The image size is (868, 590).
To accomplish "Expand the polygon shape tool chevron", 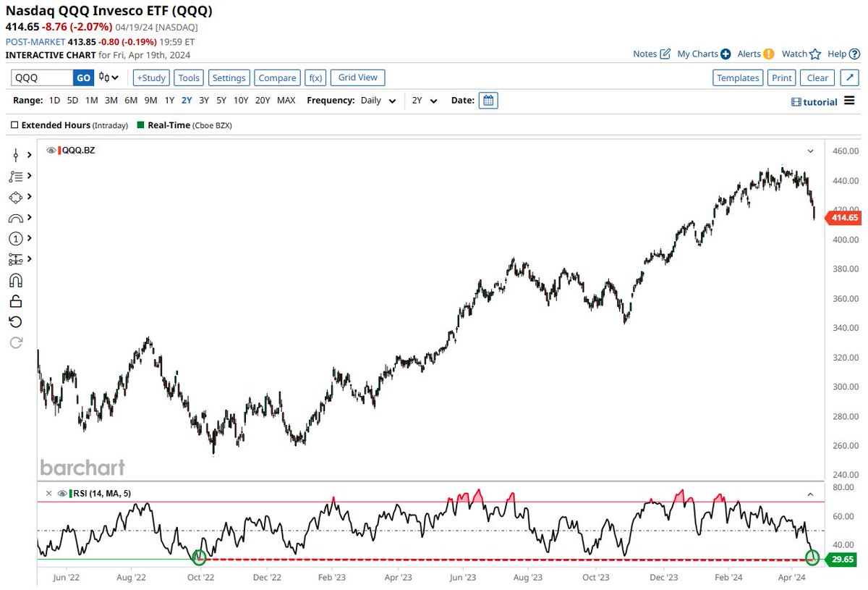I will [29, 197].
